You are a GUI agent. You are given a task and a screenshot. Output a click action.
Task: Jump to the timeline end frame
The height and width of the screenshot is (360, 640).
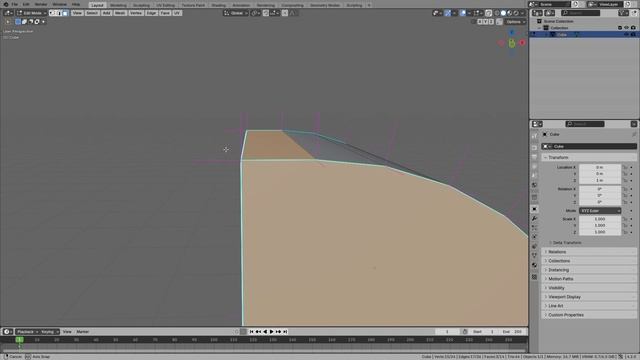coord(285,332)
